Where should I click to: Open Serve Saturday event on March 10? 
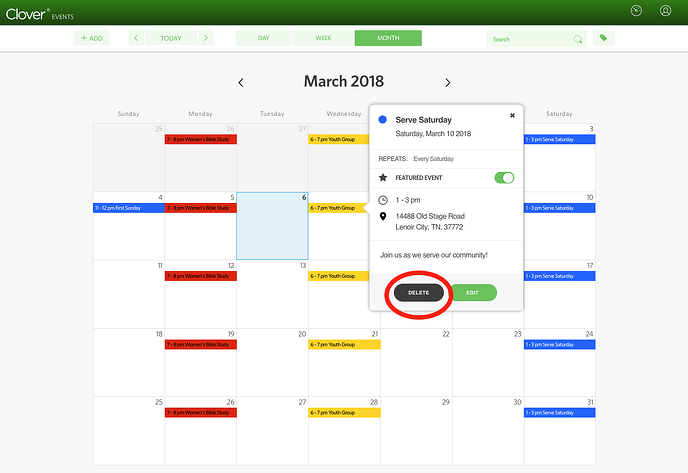pos(559,208)
